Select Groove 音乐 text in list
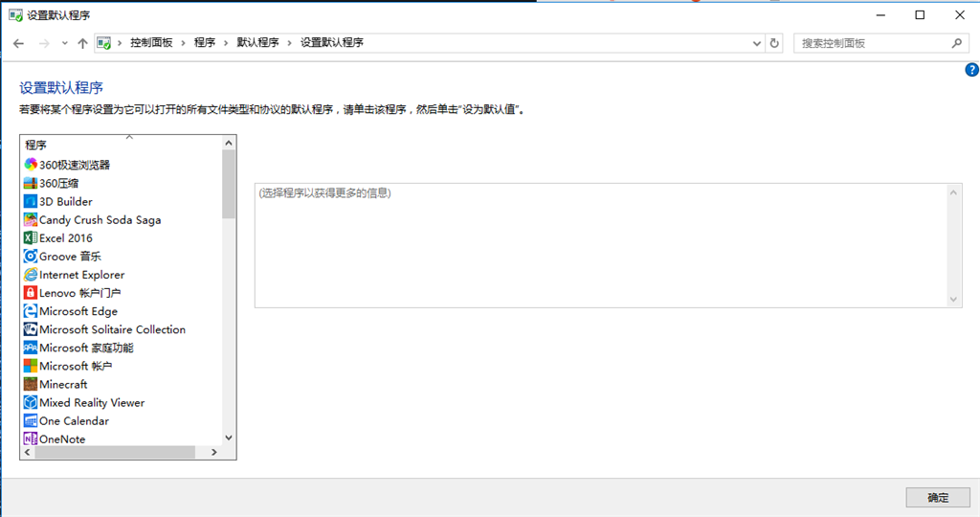980x517 pixels. pos(70,257)
